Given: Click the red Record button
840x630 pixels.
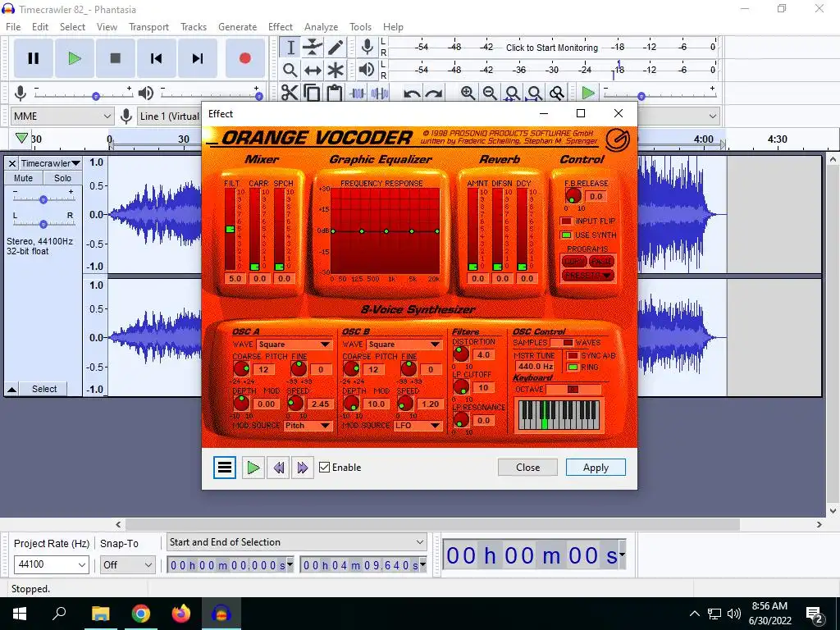Looking at the screenshot, I should coord(244,58).
